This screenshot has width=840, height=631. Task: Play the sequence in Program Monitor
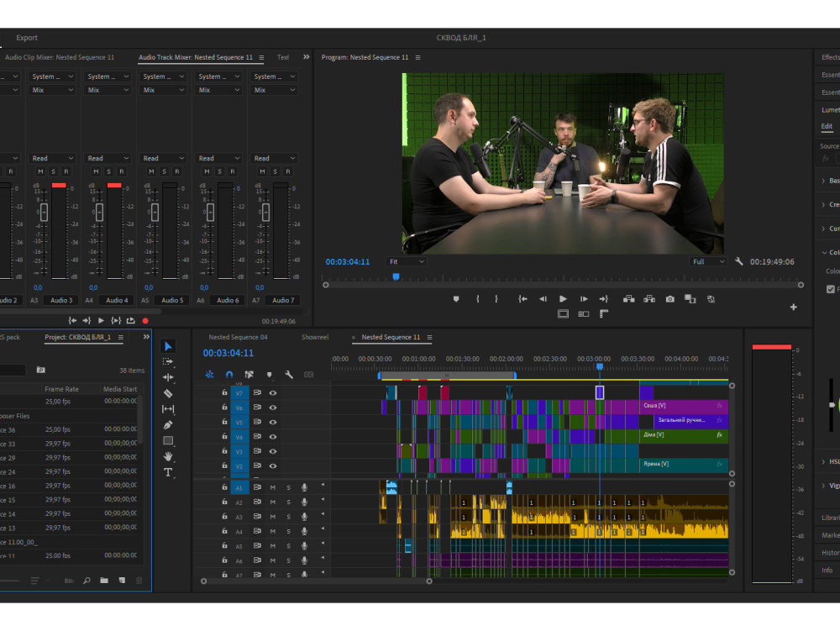click(x=563, y=299)
